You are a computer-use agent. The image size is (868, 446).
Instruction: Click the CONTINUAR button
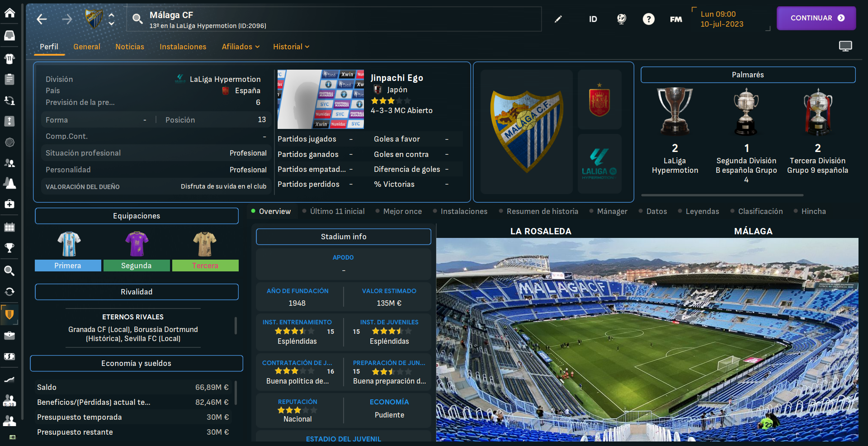pos(816,18)
